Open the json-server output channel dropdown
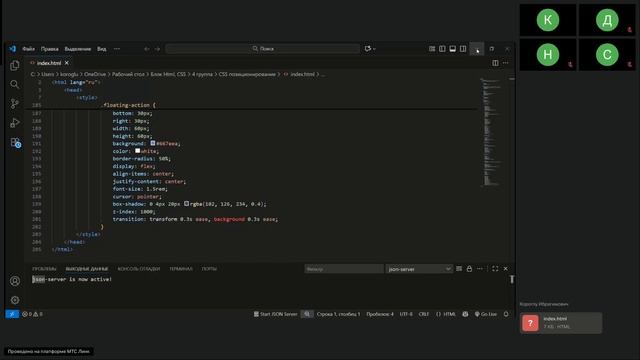Viewport: 640px width, 360px height. point(419,269)
